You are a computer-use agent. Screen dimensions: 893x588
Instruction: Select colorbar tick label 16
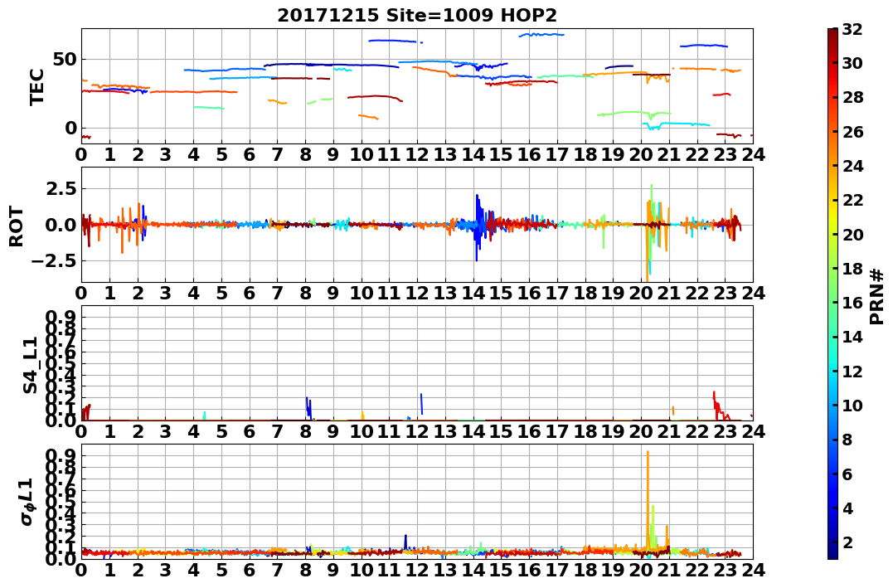[x=852, y=303]
